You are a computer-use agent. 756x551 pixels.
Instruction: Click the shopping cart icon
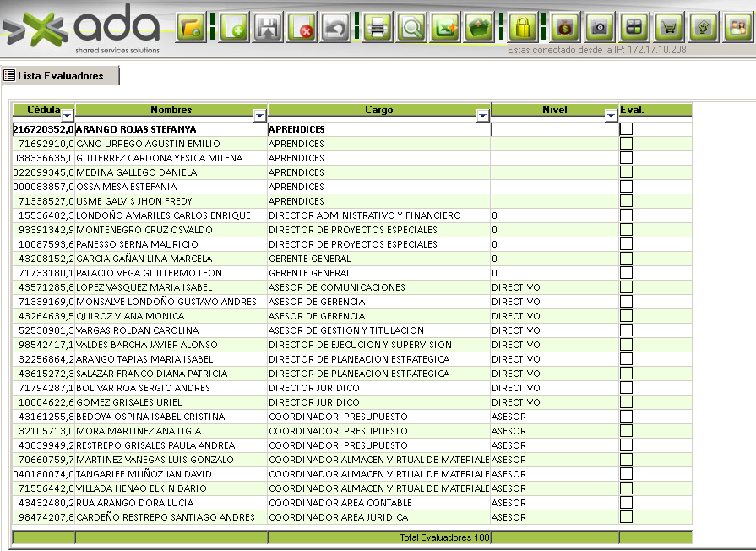(x=670, y=28)
